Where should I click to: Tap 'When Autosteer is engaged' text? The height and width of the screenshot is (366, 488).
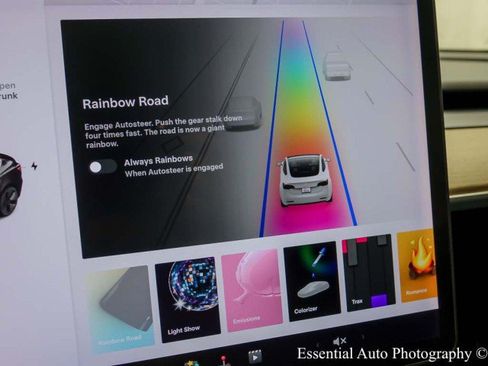(x=174, y=170)
